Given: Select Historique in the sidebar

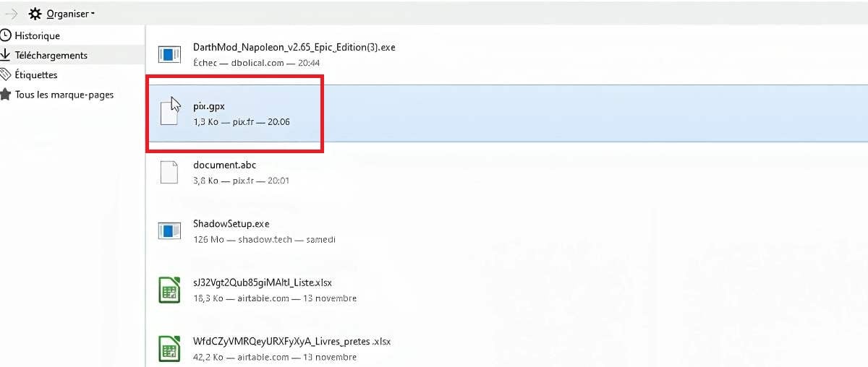Looking at the screenshot, I should 37,35.
